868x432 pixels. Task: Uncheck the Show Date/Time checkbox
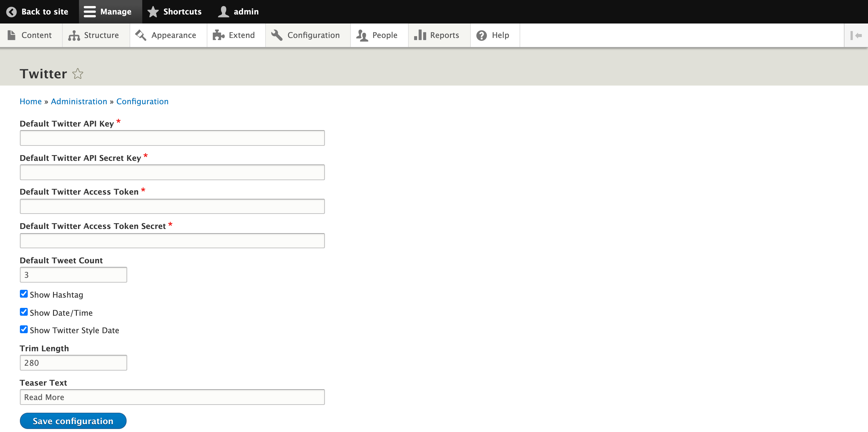[x=24, y=312]
